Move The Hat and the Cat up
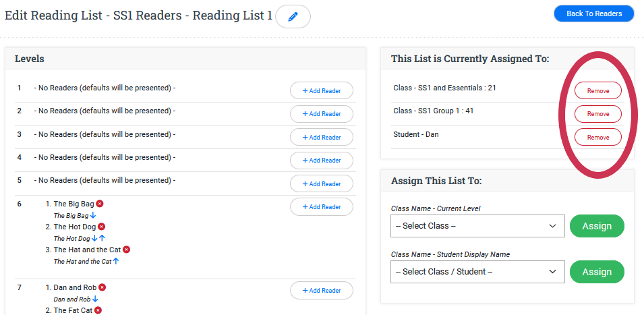 pyautogui.click(x=116, y=261)
